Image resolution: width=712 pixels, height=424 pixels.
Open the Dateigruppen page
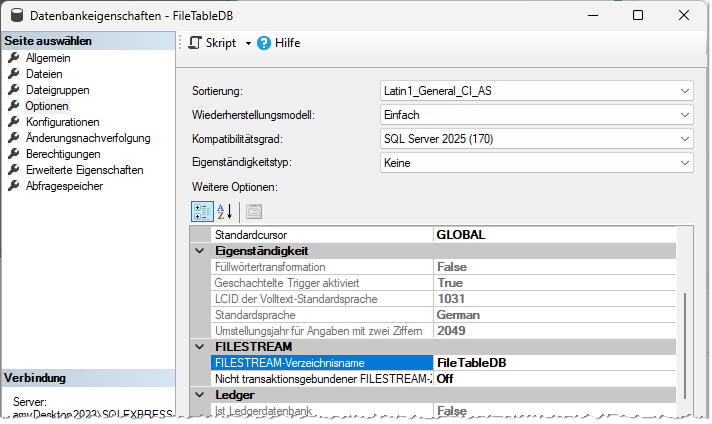point(58,90)
